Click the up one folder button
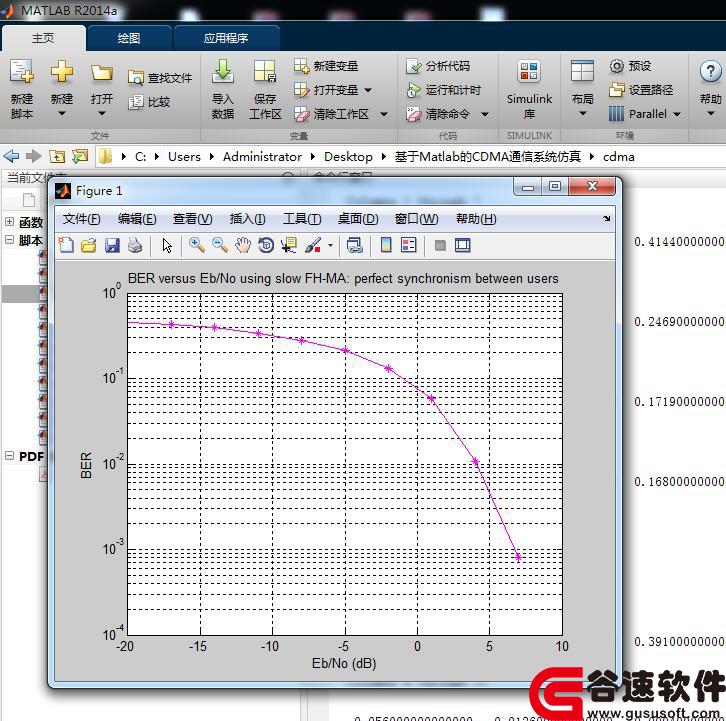Viewport: 726px width, 721px height. click(x=57, y=157)
